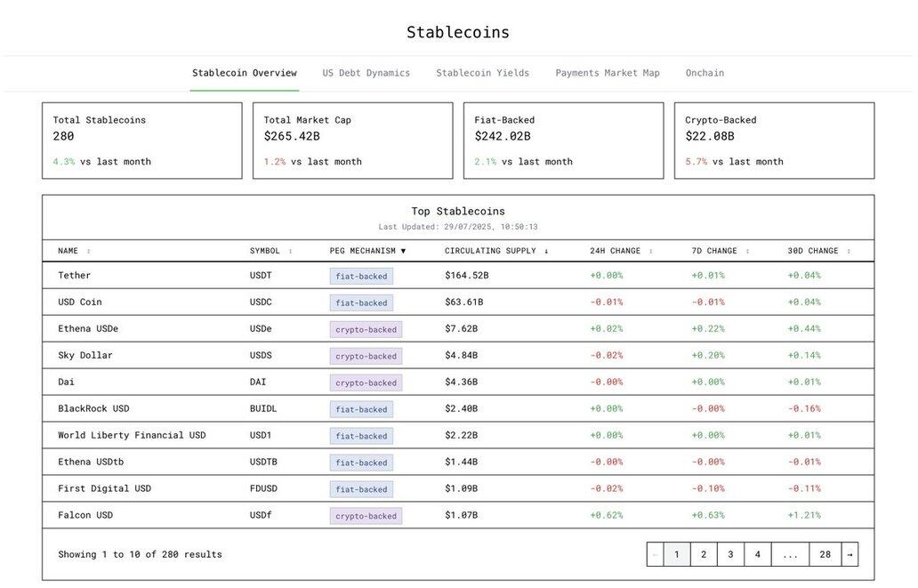Select the $1.07B circulating supply value
This screenshot has width=918, height=588.
[462, 515]
